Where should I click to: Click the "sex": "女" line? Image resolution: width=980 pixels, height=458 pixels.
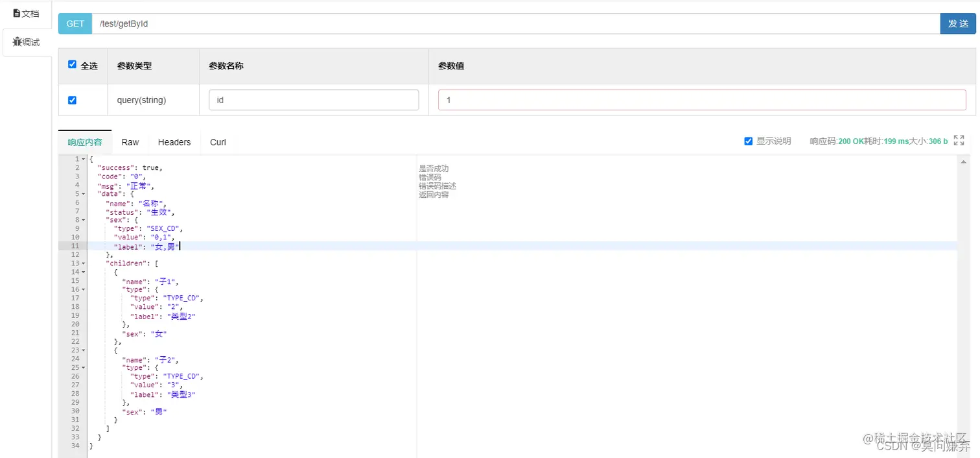145,333
